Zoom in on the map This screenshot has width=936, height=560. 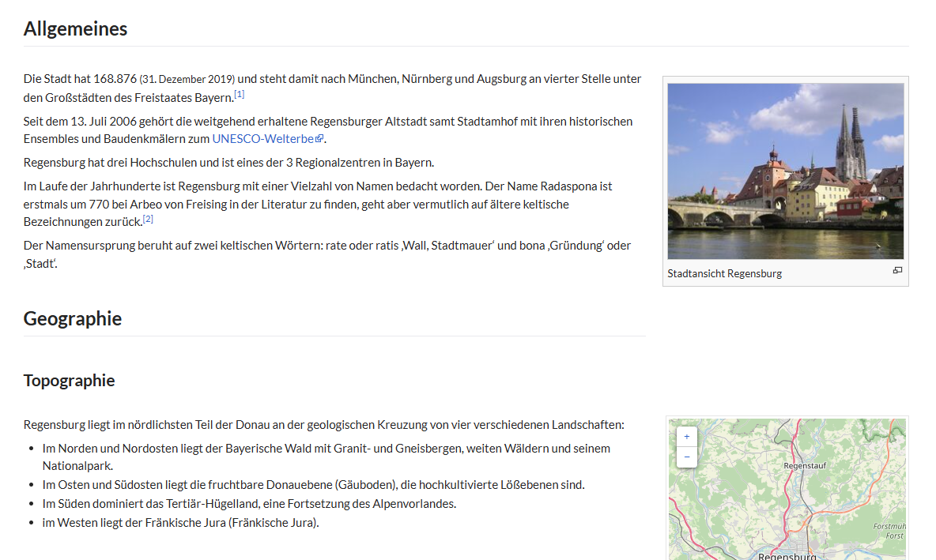[686, 437]
